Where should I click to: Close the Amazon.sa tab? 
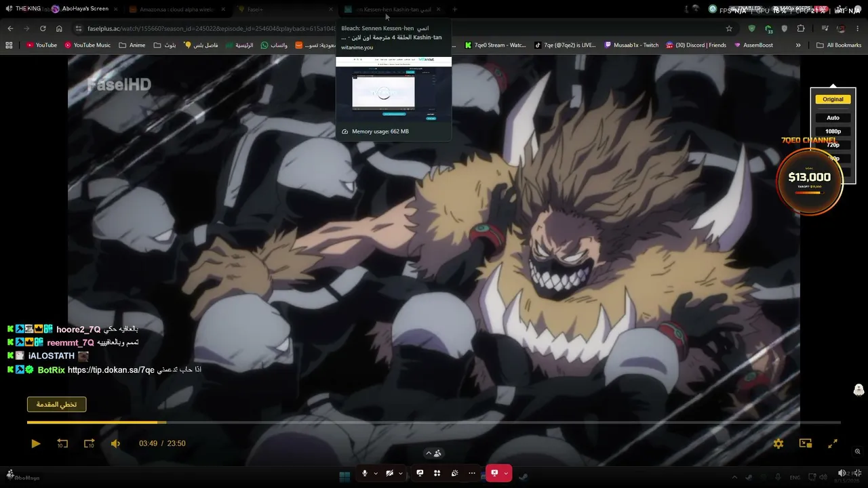click(x=224, y=9)
